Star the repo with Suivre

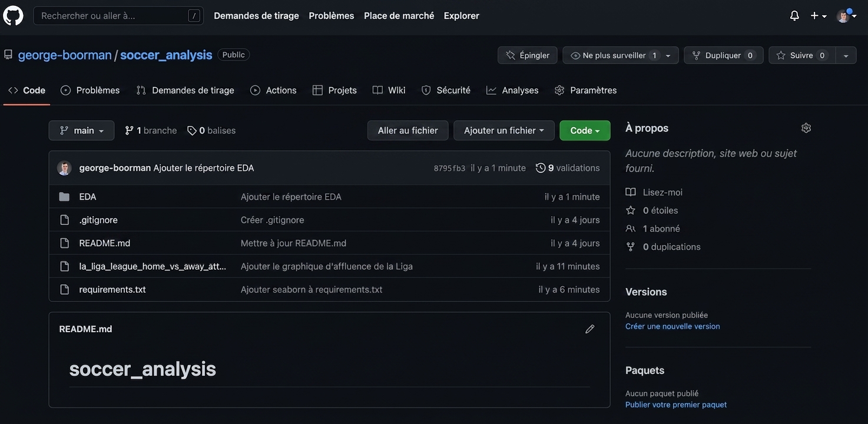[x=802, y=55]
